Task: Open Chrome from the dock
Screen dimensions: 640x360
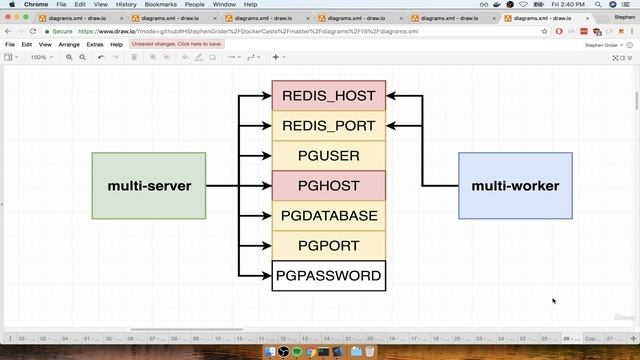Action: coord(310,351)
